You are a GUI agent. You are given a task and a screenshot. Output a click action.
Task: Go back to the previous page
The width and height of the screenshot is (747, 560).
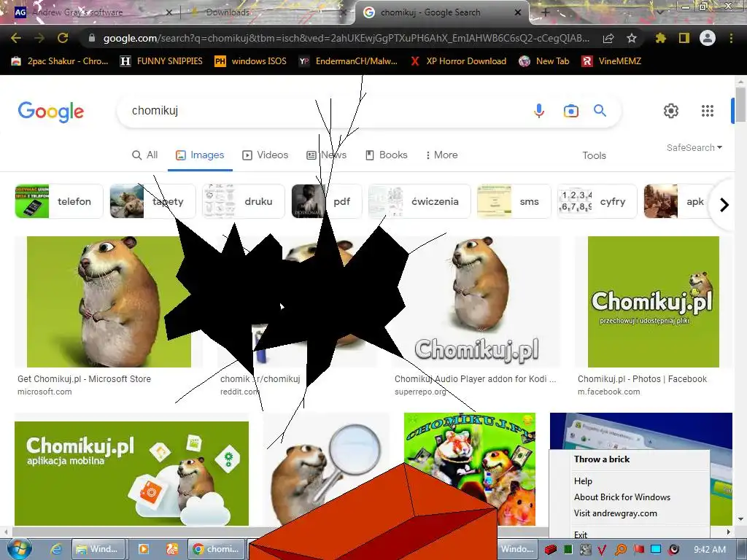16,38
